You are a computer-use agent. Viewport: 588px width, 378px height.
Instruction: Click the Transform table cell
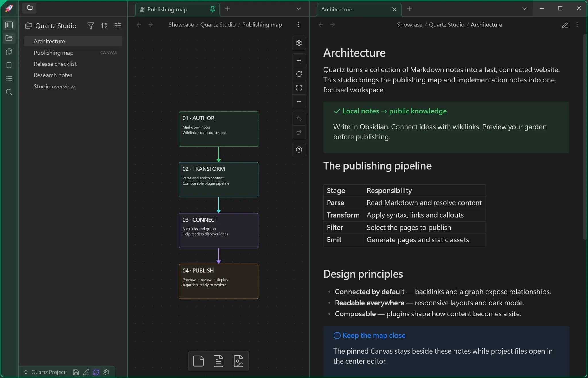pos(343,215)
